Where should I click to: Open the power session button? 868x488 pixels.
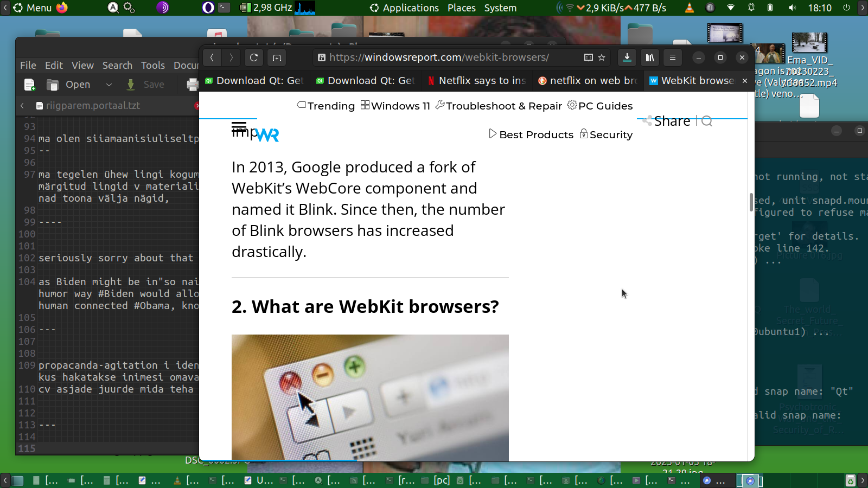coord(846,8)
